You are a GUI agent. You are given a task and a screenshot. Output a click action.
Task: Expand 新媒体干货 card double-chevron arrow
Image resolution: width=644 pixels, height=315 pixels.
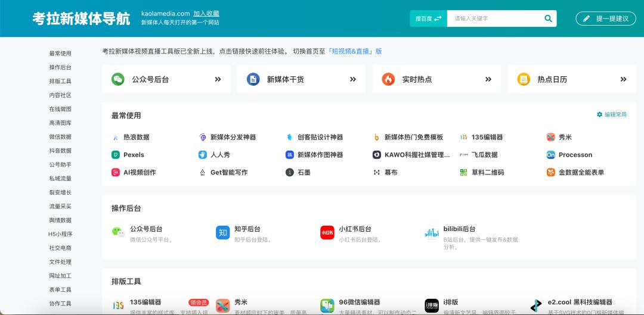tap(353, 79)
